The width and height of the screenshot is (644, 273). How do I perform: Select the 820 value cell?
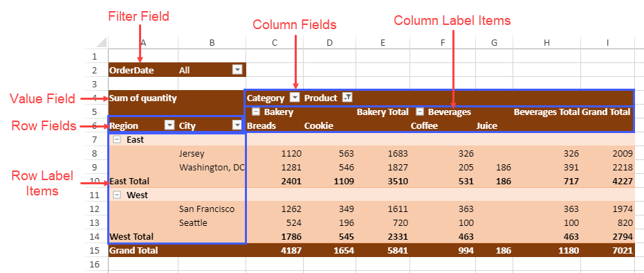[x=625, y=223]
